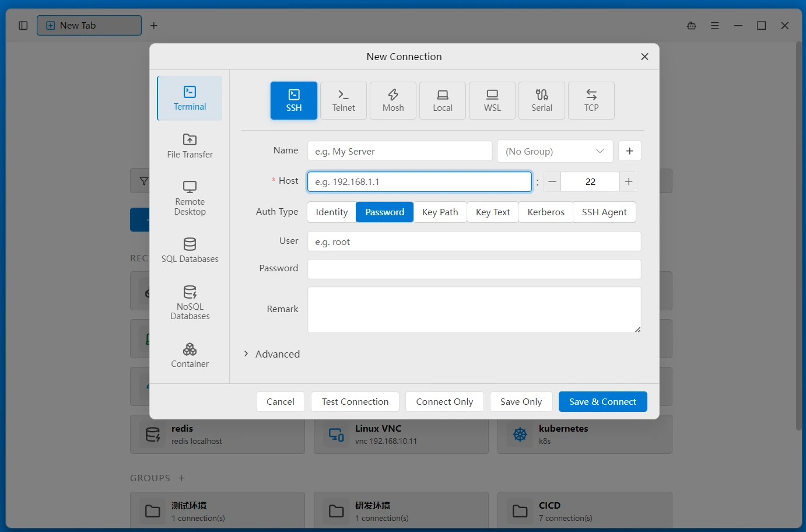Add a new group with plus button
The width and height of the screenshot is (806, 532).
(x=630, y=151)
